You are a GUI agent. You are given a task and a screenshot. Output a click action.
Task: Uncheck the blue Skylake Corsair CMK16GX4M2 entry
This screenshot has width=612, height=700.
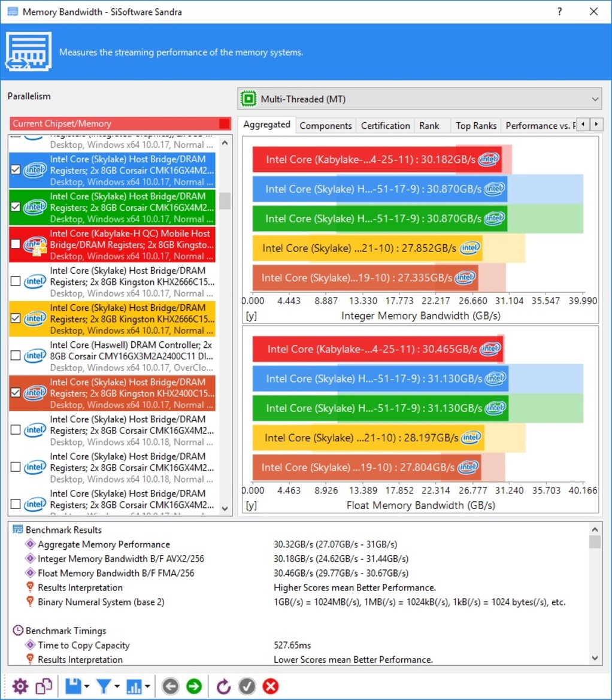(x=16, y=169)
